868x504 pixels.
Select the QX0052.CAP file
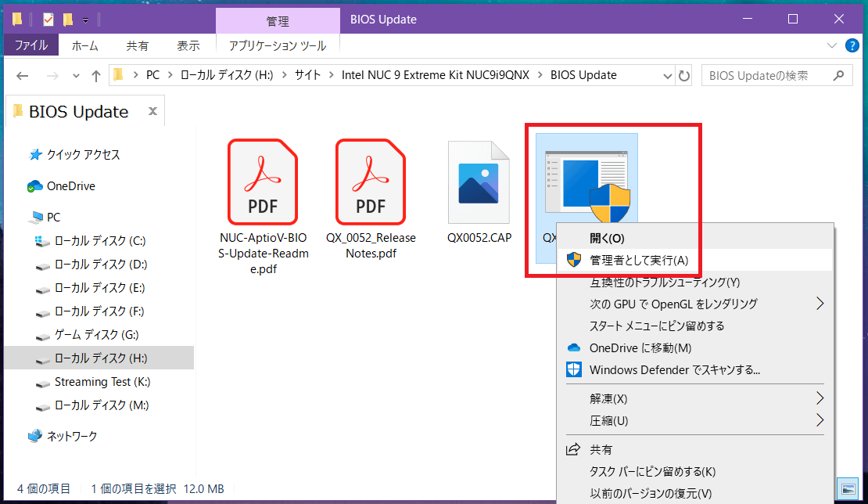(x=479, y=193)
